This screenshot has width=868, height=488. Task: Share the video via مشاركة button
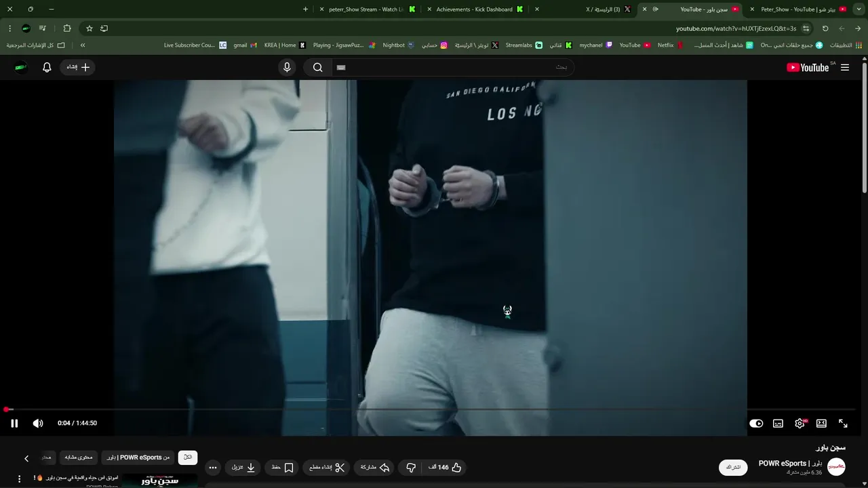click(375, 467)
